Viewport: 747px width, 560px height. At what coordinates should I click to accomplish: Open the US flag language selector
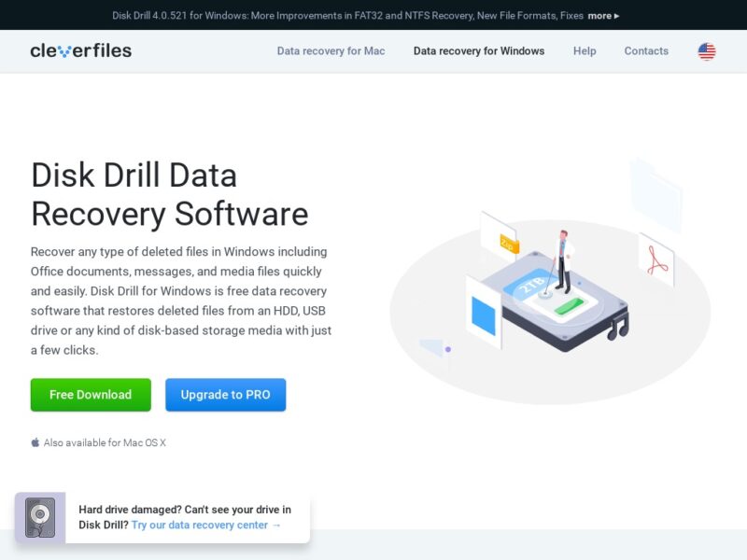coord(707,51)
